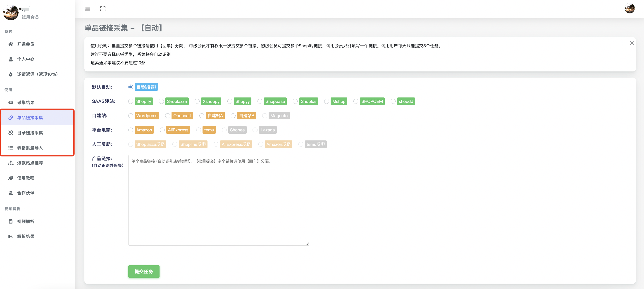The height and width of the screenshot is (289, 644).
Task: Click the film icon beside 解析结果
Action: point(10,236)
